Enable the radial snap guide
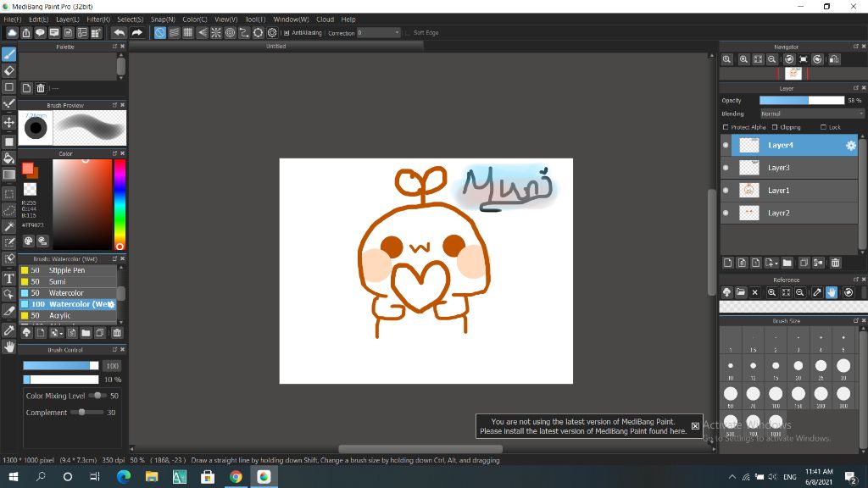 [x=216, y=33]
